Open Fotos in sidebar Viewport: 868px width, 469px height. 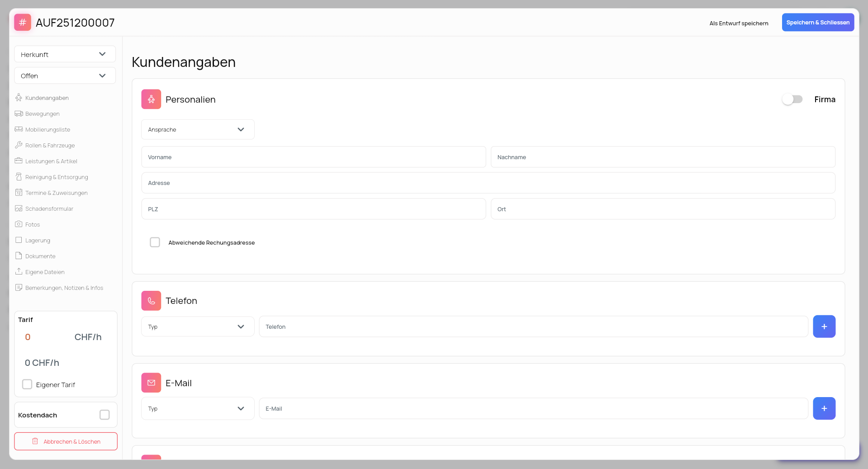[33, 225]
